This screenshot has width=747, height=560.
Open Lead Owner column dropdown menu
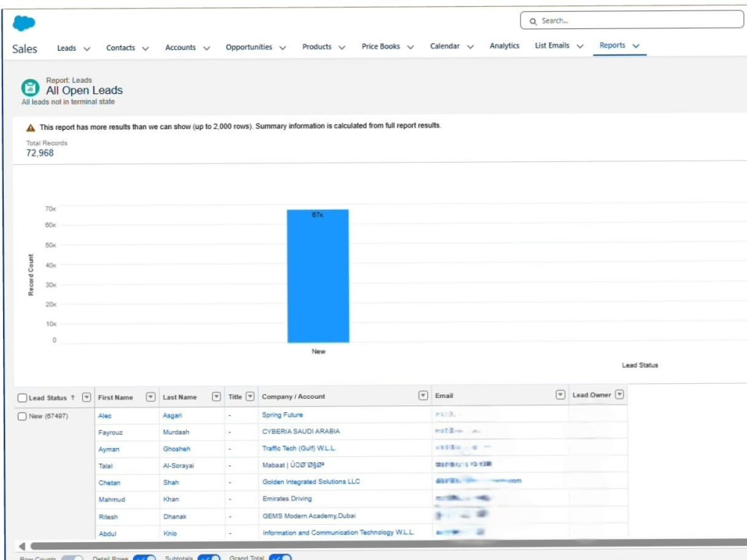tap(619, 394)
